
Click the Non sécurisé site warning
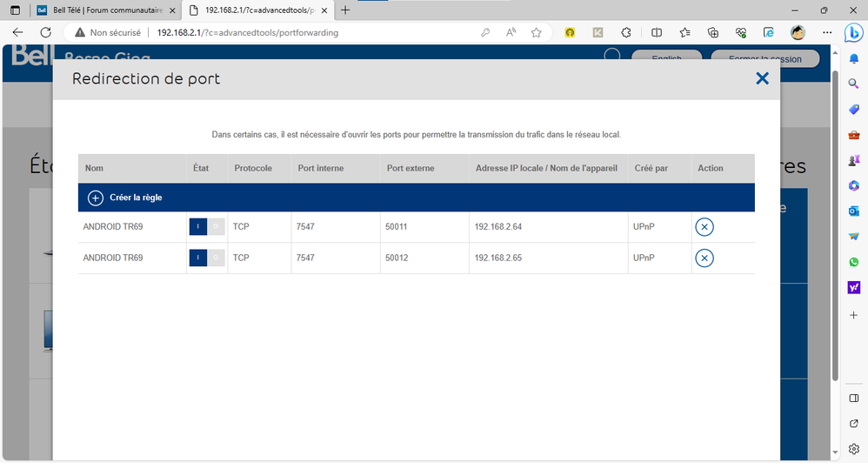108,32
